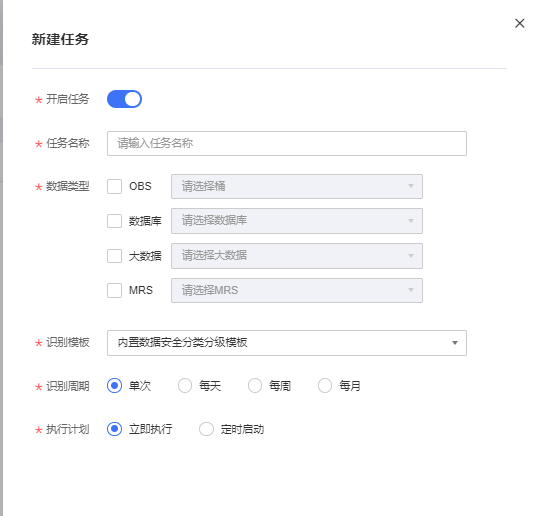The image size is (542, 516).
Task: Select 立即执行 execution plan
Action: click(114, 429)
